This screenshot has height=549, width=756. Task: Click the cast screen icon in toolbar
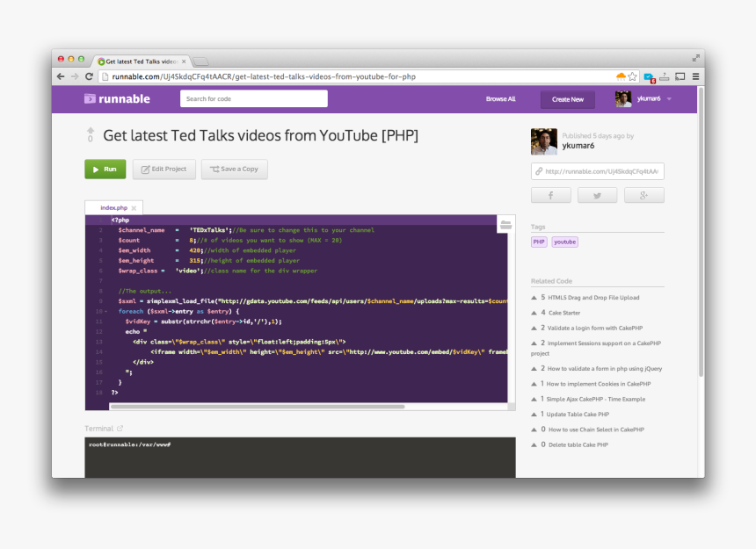pos(680,76)
